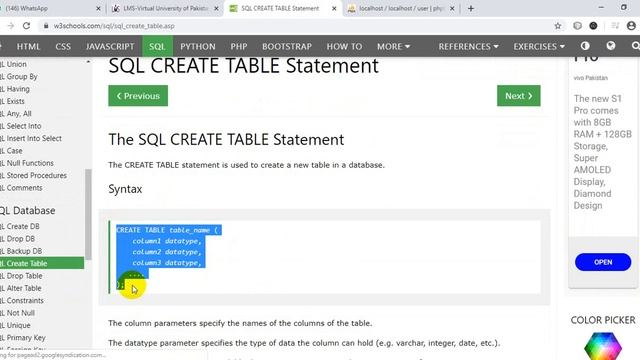Screen dimensions: 640x360
Task: Open SQL Null Functions in the sidebar
Action: point(41,163)
